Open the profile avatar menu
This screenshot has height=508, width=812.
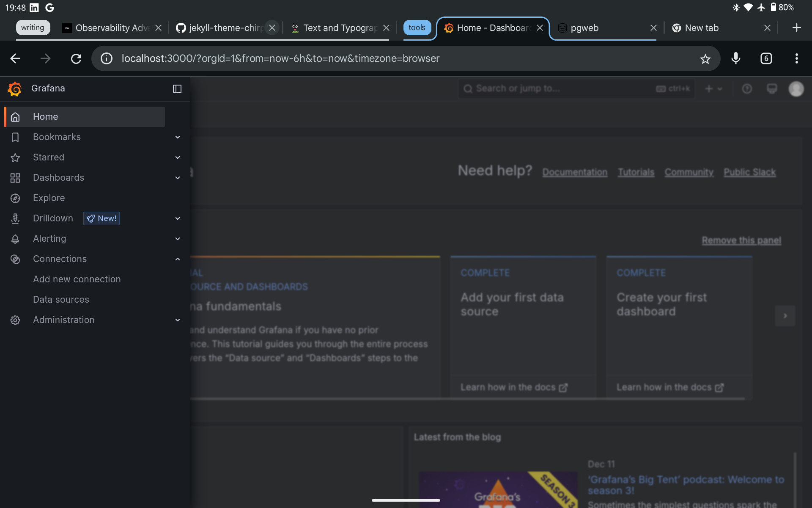796,89
